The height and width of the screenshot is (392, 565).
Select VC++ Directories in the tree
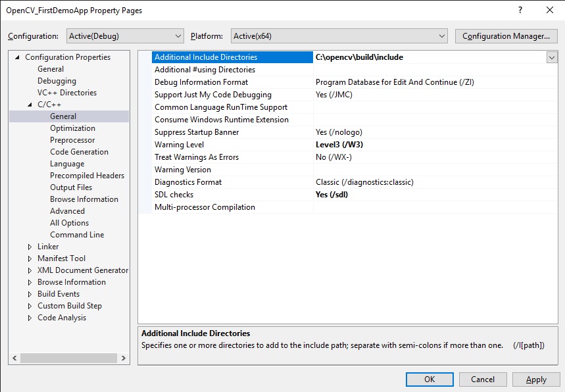tap(66, 93)
